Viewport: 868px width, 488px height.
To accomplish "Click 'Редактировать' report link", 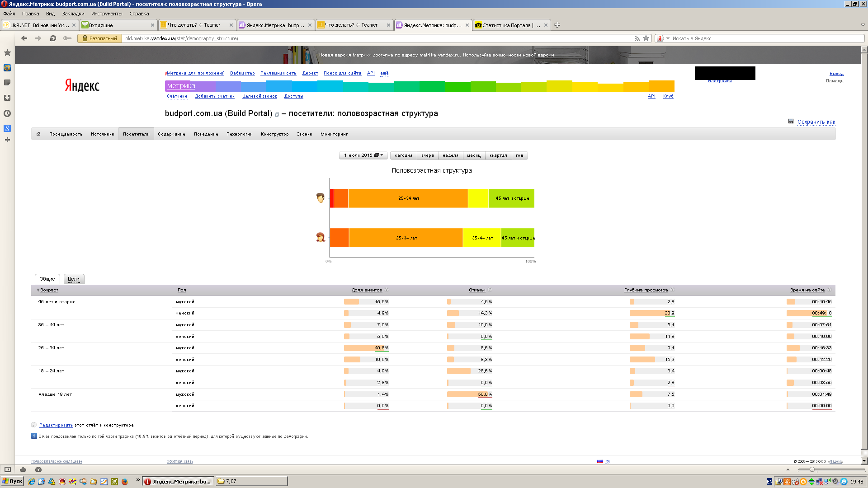I will [56, 425].
